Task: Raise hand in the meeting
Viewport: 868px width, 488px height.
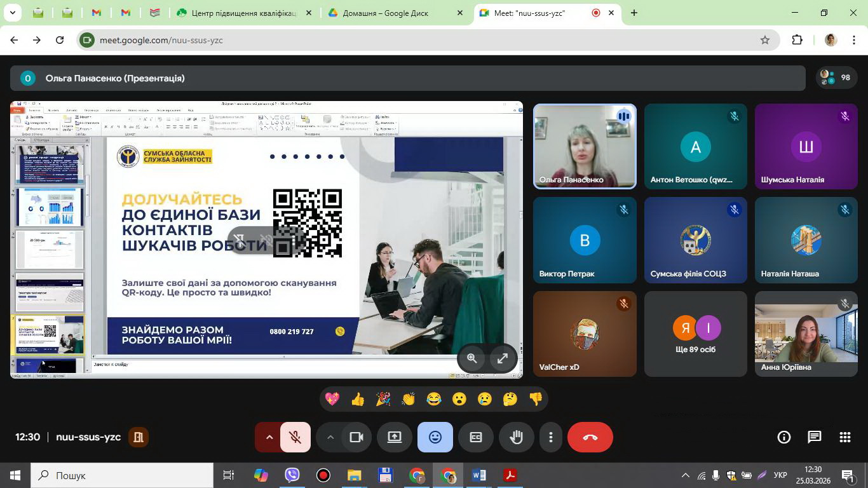Action: point(516,437)
